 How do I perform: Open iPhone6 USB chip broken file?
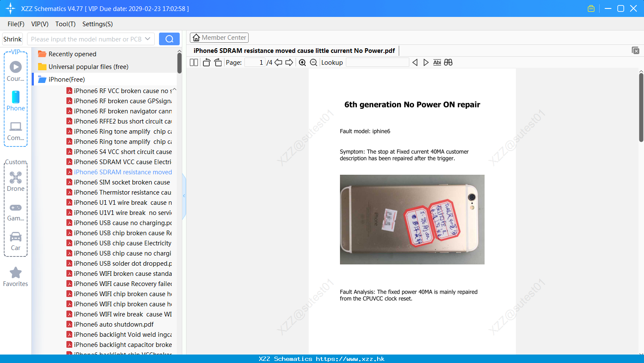click(x=119, y=233)
